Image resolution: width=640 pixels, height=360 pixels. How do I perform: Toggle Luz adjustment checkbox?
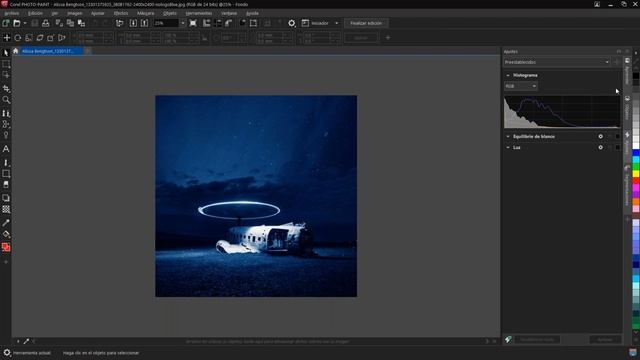click(617, 147)
